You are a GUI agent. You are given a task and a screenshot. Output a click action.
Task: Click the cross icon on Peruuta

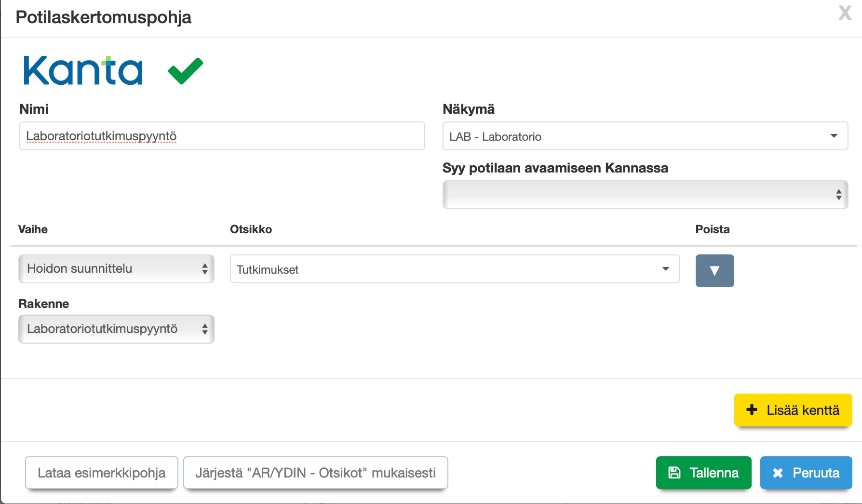pos(778,473)
